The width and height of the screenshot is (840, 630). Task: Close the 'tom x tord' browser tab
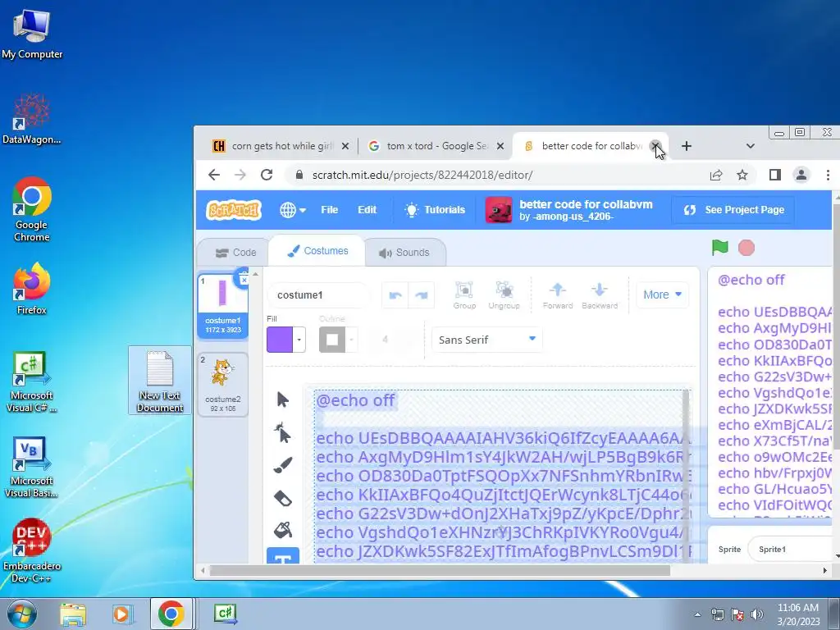pos(500,146)
